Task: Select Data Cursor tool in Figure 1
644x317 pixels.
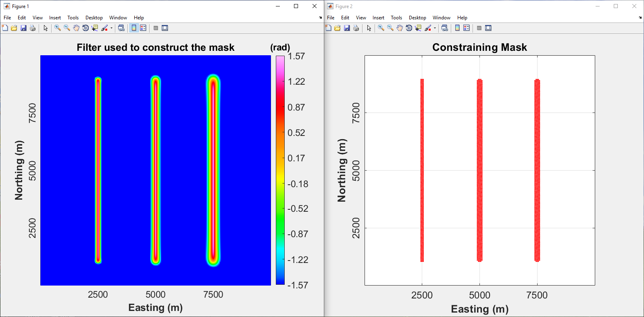Action: coord(95,28)
